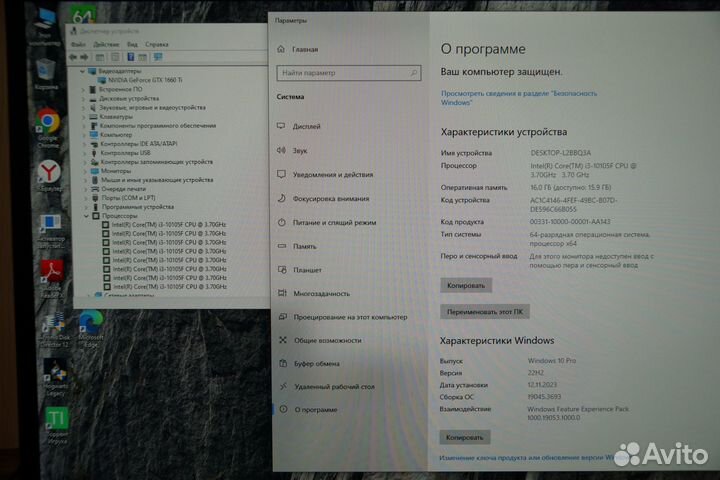Screen dimensions: 720x480
Task: Open Вид menu in Device Manager
Action: pos(132,45)
